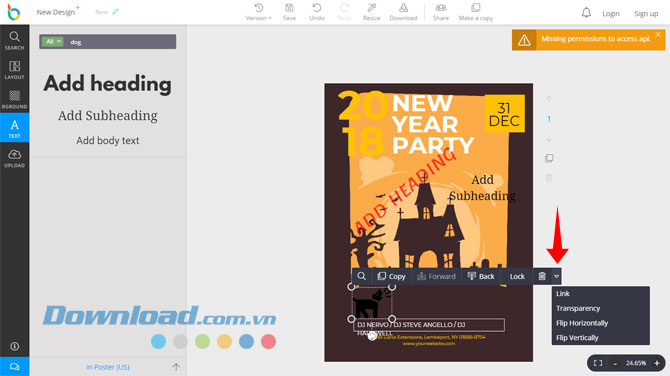Screen dimensions: 670x376
Task: Save the design
Action: pyautogui.click(x=289, y=12)
